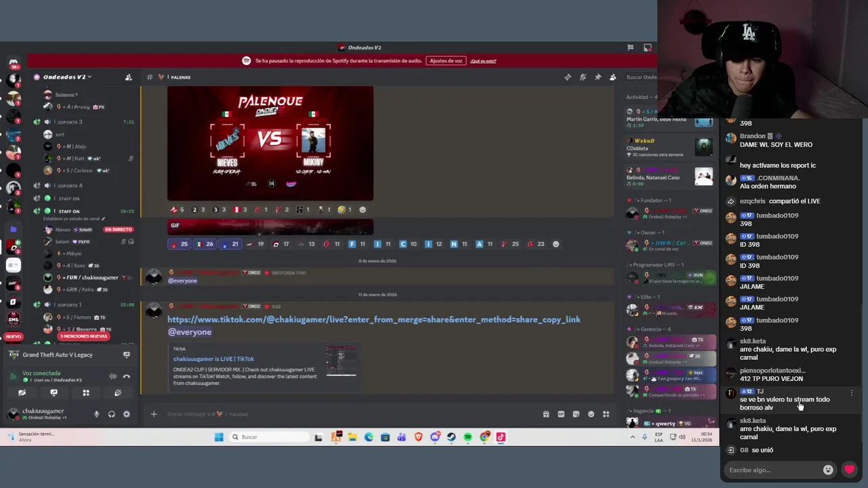868x488 pixels.
Task: Add reaction via smiley after count 23
Action: click(555, 244)
